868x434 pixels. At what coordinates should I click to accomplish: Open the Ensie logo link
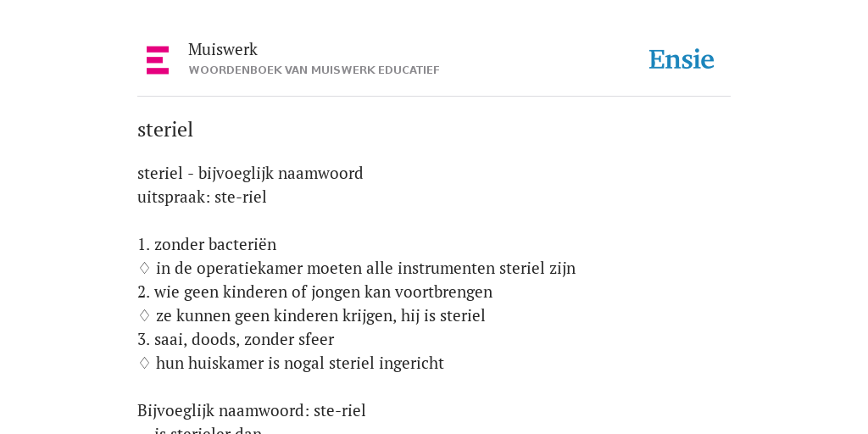pos(682,60)
